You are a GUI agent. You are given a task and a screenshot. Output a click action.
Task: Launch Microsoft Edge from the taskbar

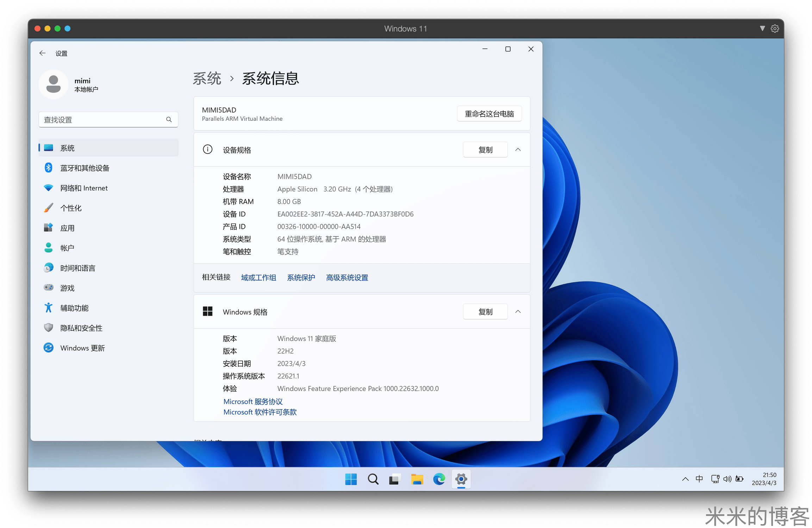point(439,479)
